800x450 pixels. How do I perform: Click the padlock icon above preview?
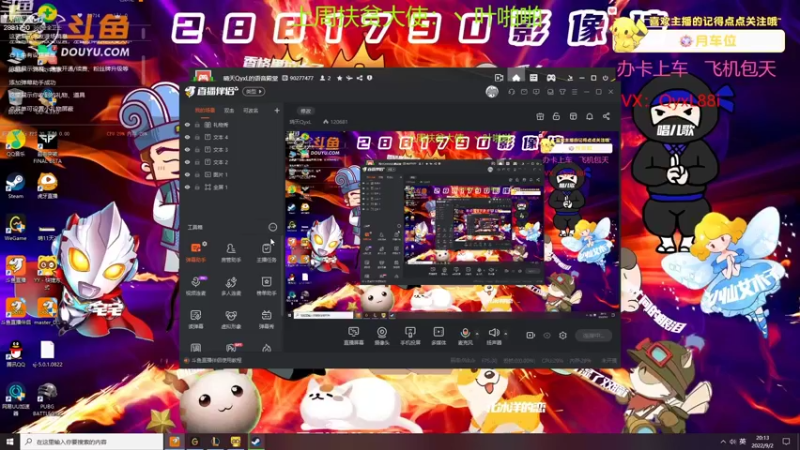click(556, 116)
